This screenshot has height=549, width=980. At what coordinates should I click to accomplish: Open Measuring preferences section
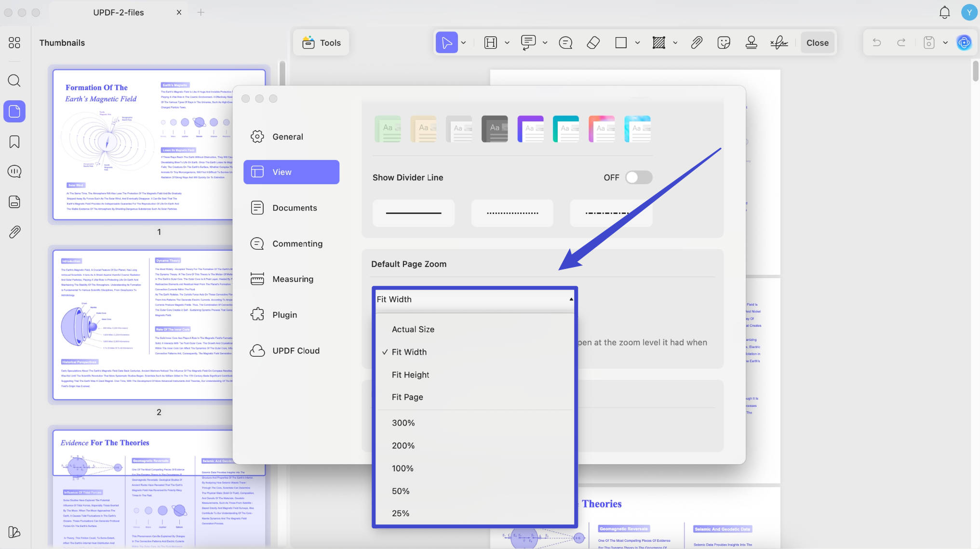291,279
